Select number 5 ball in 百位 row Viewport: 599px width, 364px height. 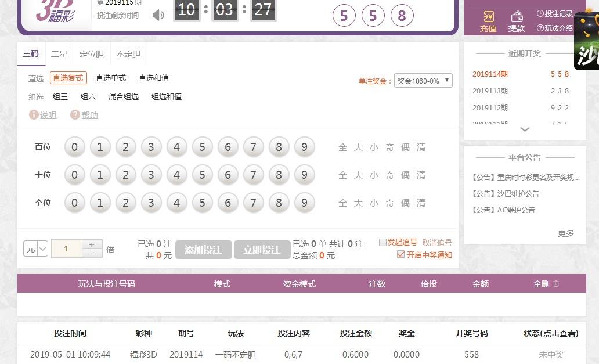click(202, 147)
